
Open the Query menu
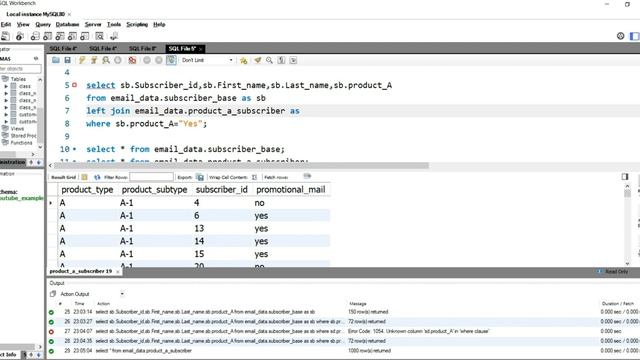[x=43, y=24]
